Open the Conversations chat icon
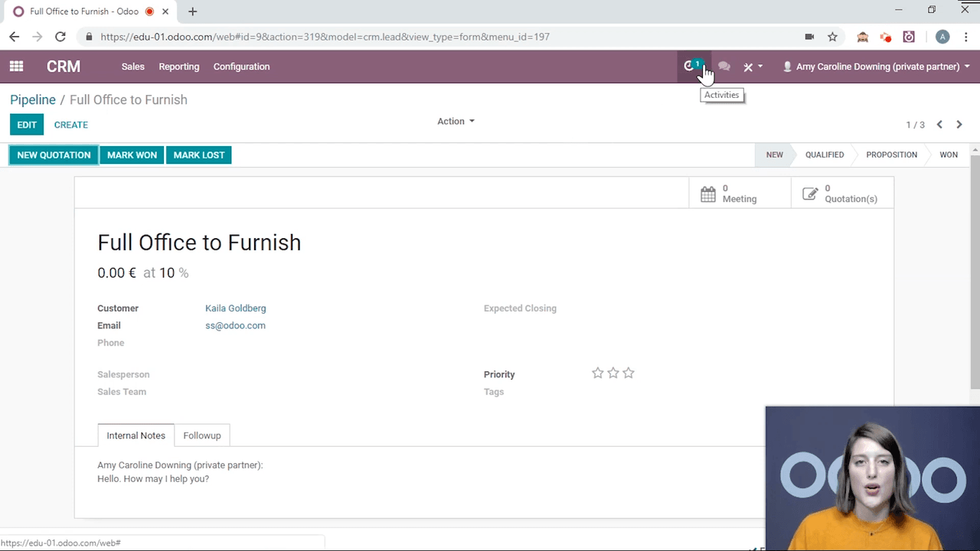Viewport: 980px width, 551px height. pos(724,67)
